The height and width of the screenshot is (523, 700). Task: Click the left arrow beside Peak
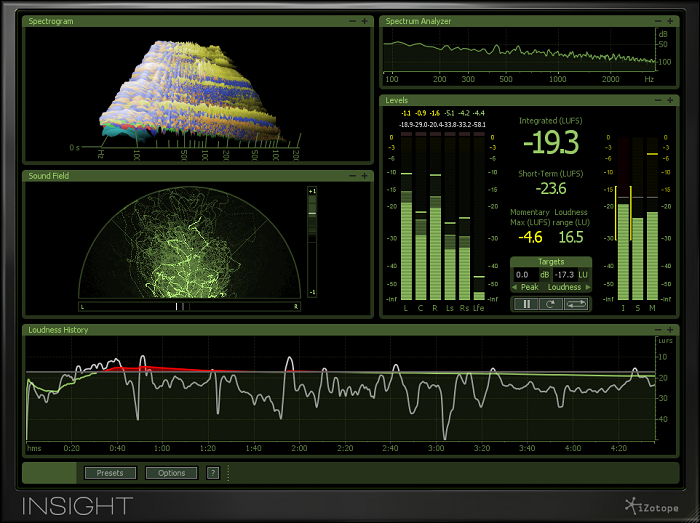click(514, 287)
